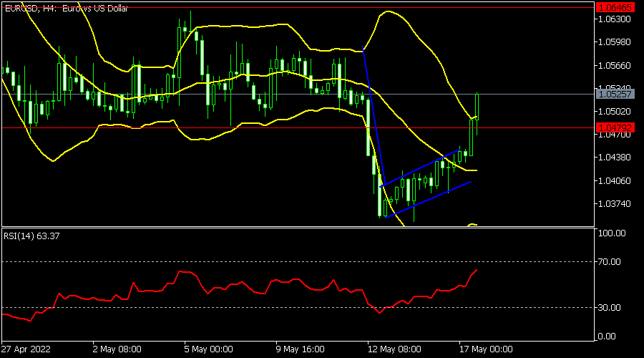Select the 1.03740 price axis value
Viewport: 644px width, 358px height.
tap(615, 204)
